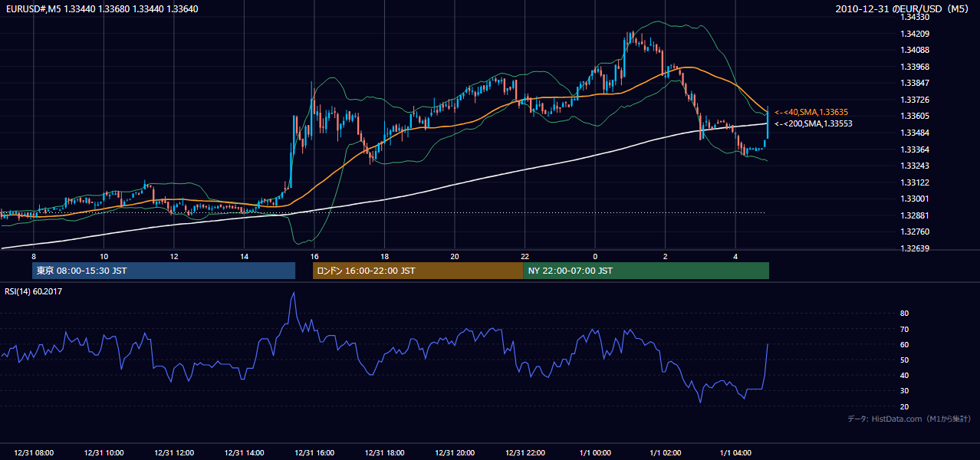Click RSI axis level 60
Screen dimensions: 980x460
point(904,344)
